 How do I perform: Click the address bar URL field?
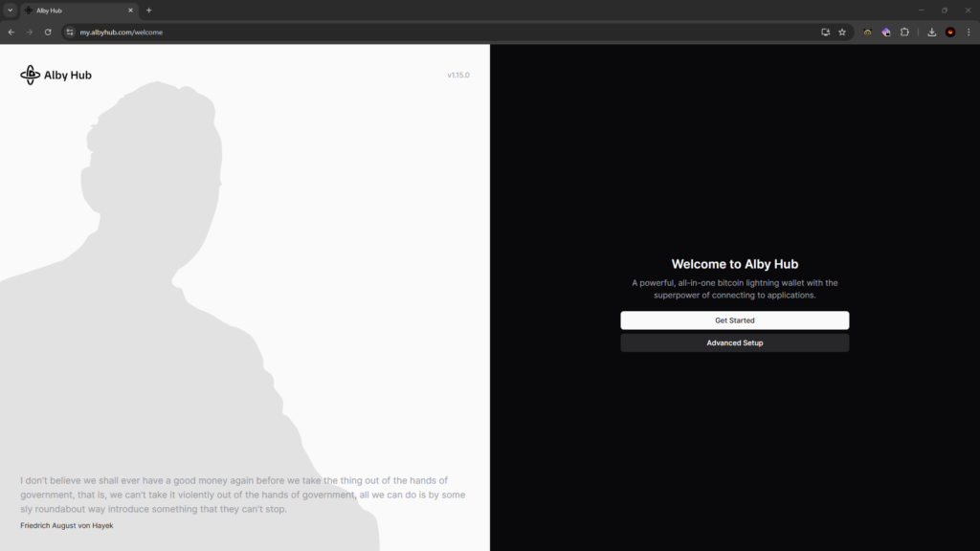(383, 32)
